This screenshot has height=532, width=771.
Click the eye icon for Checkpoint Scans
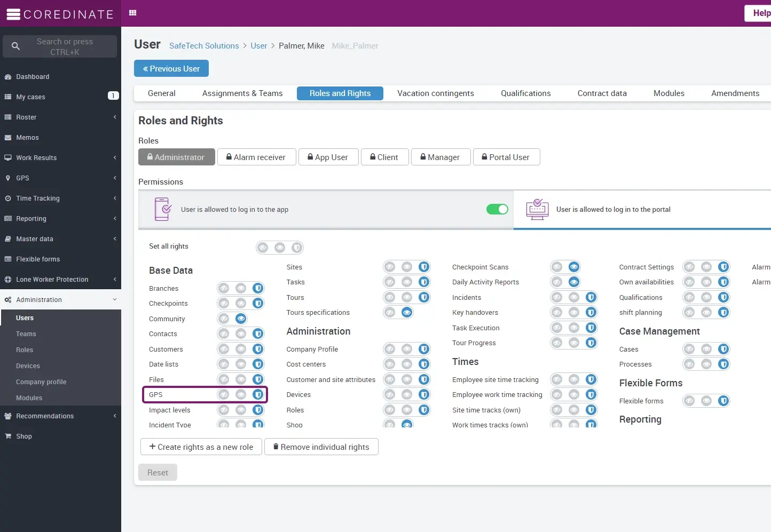574,267
